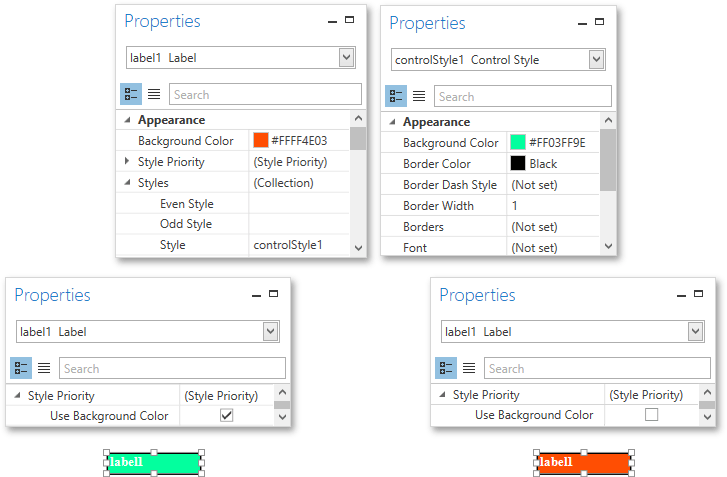Screen dimensions: 727x477
Task: Click the Black border color swatch
Action: (517, 163)
